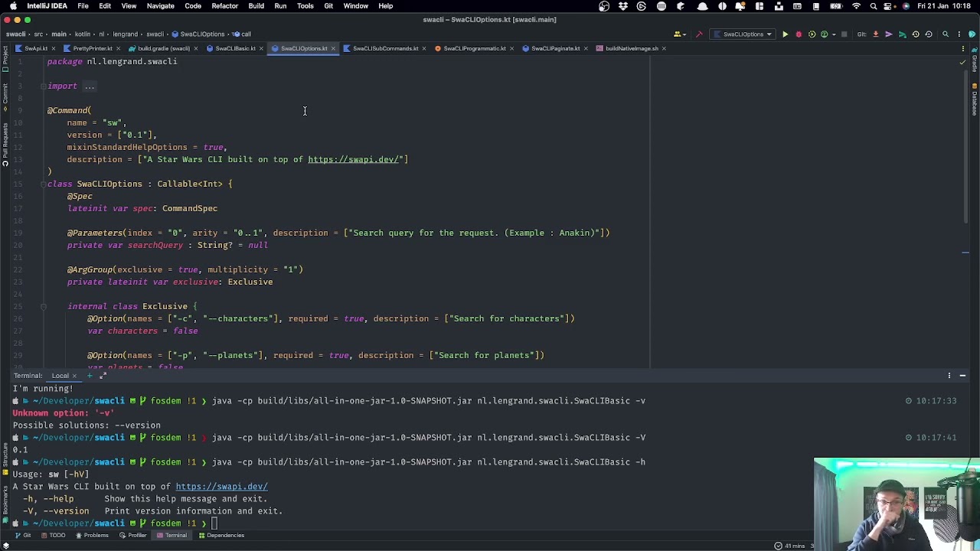
Task: Click the Git Commit icon
Action: click(x=889, y=34)
